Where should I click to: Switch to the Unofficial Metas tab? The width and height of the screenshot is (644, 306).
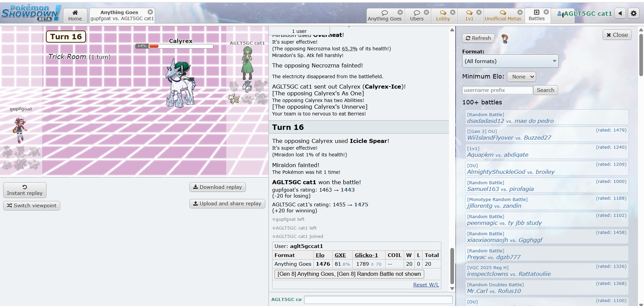pyautogui.click(x=503, y=16)
